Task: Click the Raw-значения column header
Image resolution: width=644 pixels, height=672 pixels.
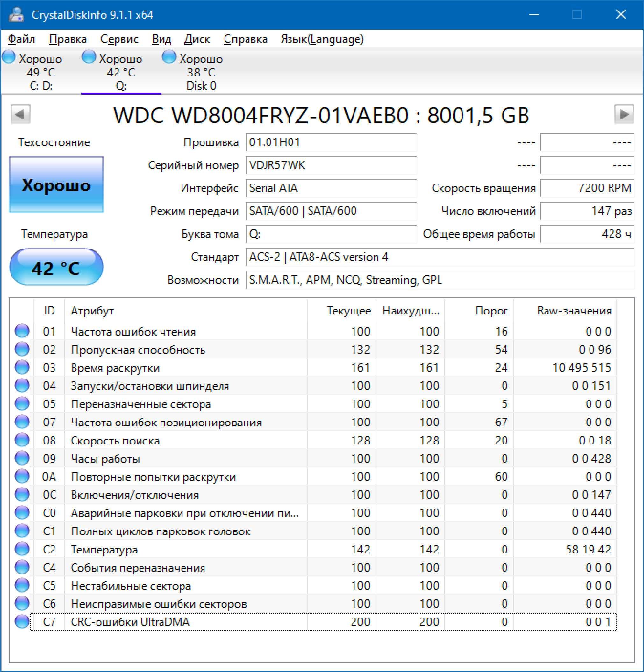Action: [565, 311]
